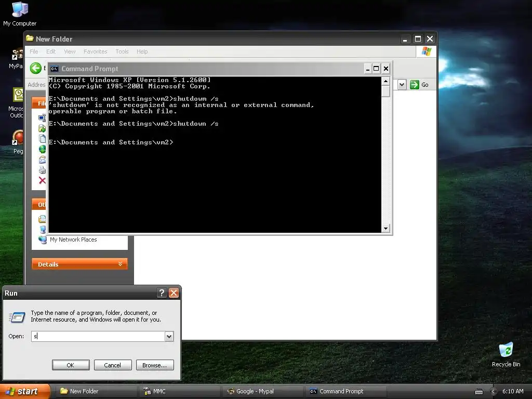Close the Run dialog

click(174, 293)
